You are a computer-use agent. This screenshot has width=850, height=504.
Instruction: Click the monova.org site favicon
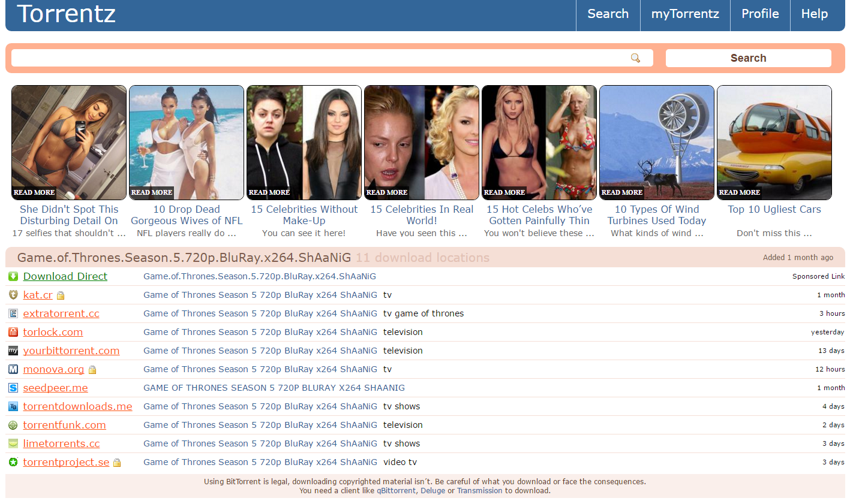(13, 369)
